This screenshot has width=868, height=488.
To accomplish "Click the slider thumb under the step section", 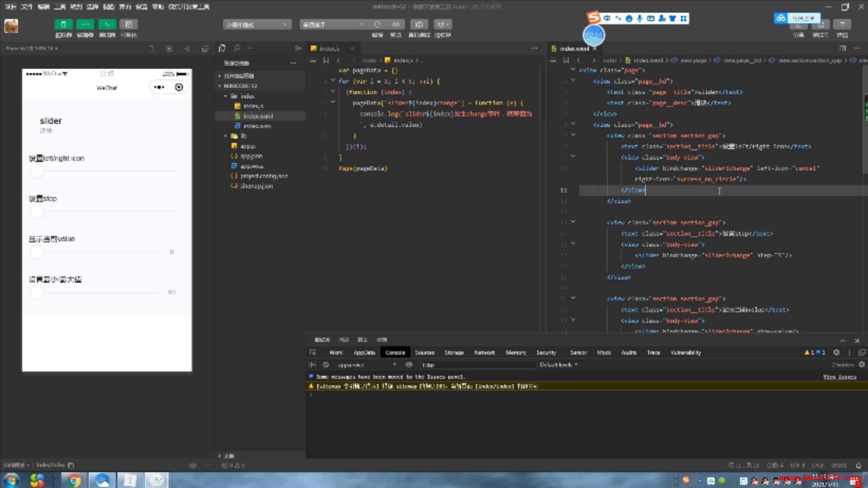I will click(x=37, y=211).
